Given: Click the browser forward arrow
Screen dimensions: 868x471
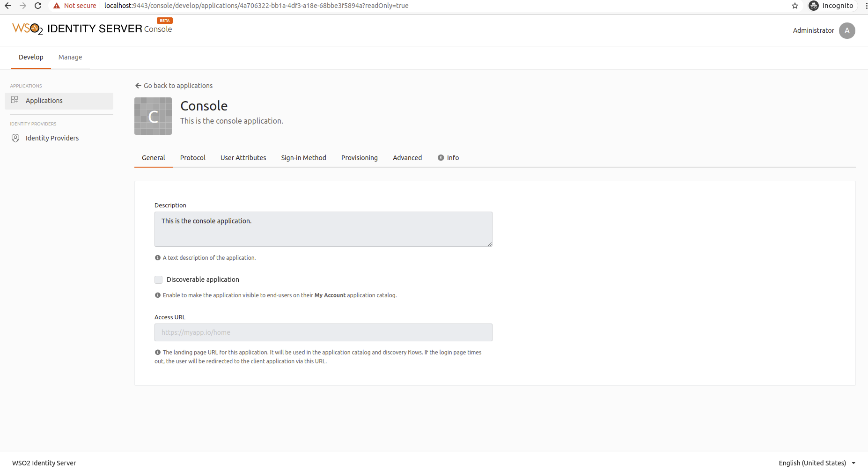Looking at the screenshot, I should [x=23, y=6].
